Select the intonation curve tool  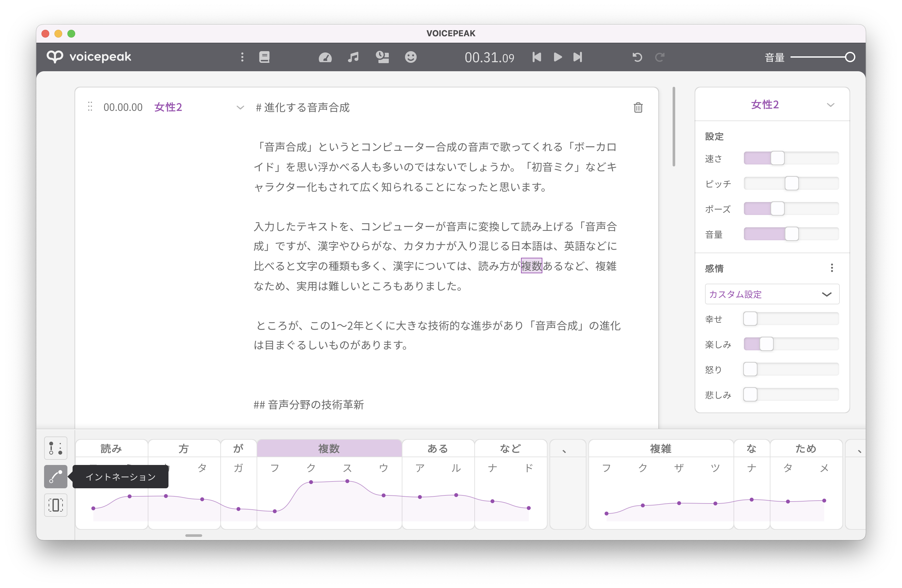pyautogui.click(x=56, y=476)
